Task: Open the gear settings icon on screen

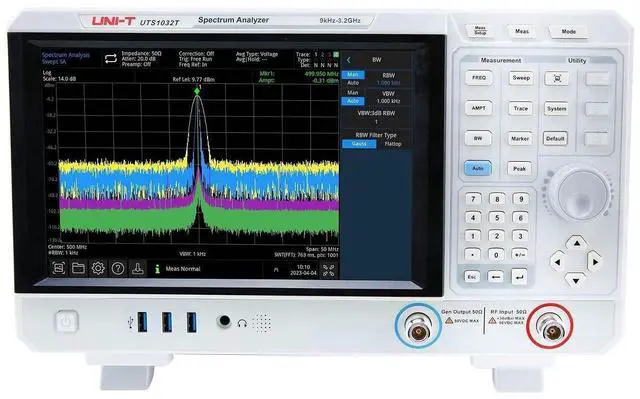Action: click(x=98, y=268)
